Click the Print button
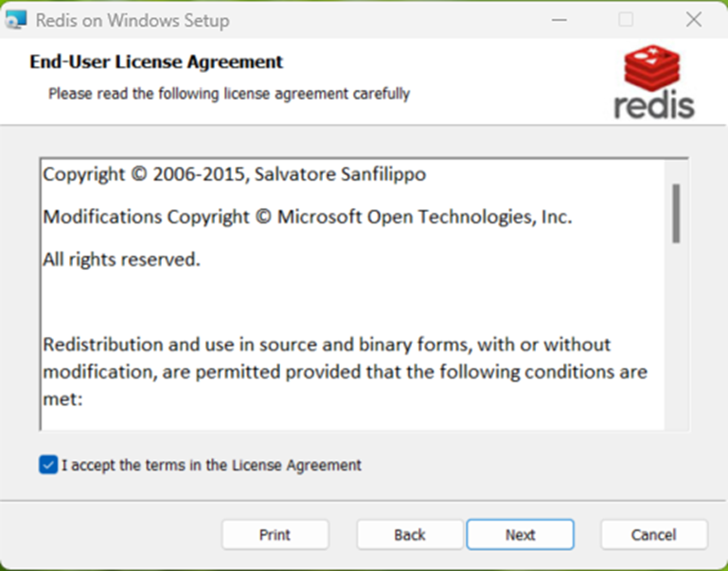Viewport: 728px width, 571px height. pos(275,535)
